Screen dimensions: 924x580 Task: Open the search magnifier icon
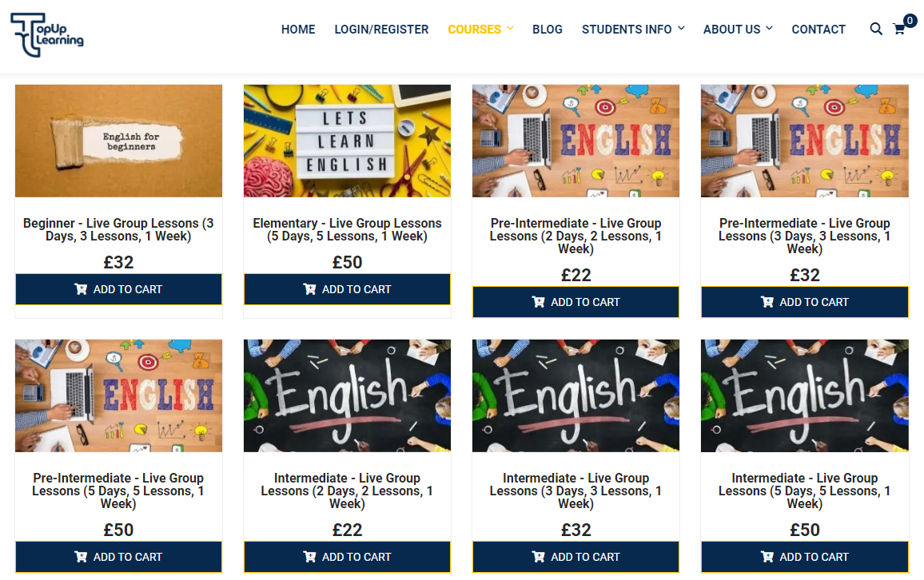[876, 29]
